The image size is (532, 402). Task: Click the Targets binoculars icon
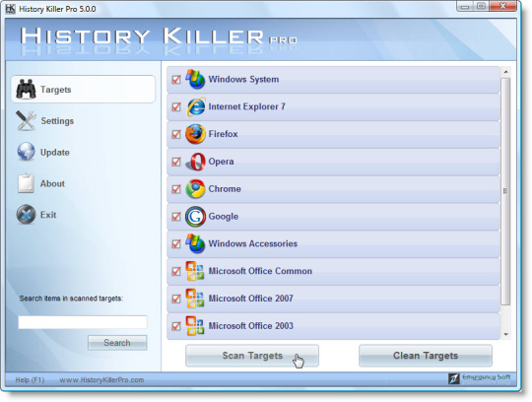click(26, 90)
